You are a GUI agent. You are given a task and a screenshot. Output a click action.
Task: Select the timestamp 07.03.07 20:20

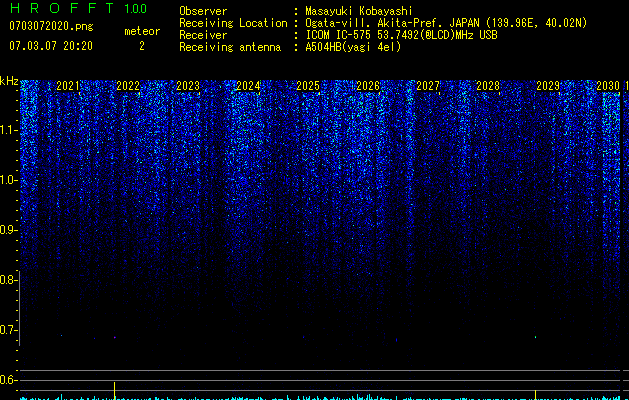[x=51, y=46]
